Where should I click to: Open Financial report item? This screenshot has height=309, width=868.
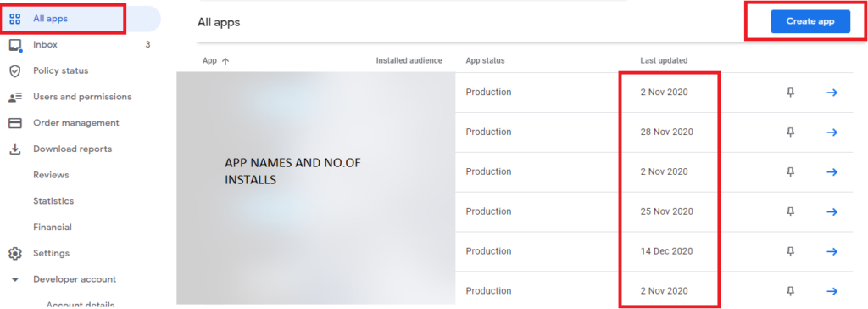coord(52,228)
